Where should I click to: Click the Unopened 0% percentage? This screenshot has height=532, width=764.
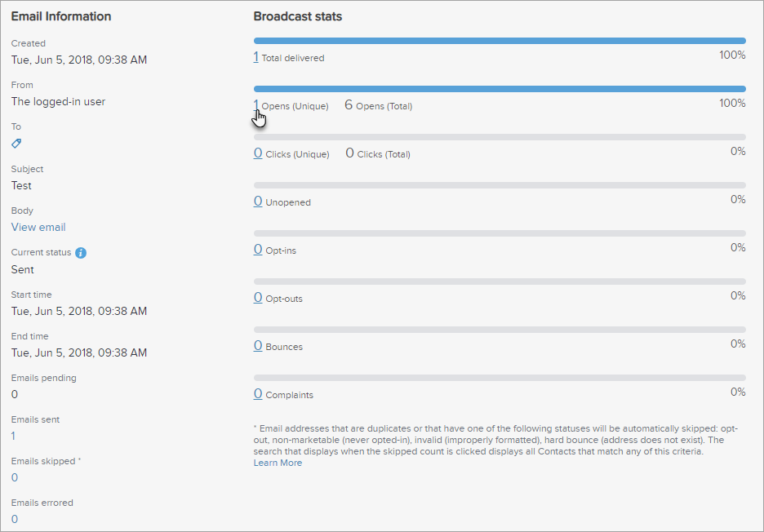click(738, 200)
